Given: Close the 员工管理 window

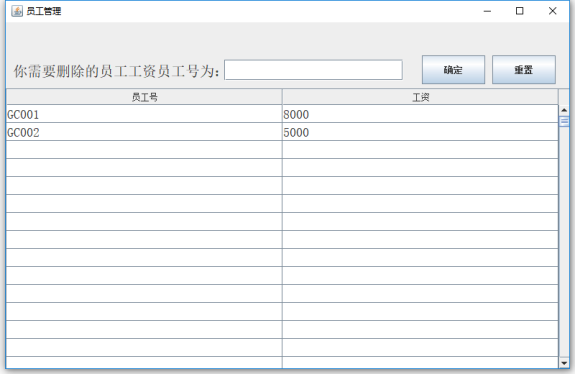Looking at the screenshot, I should 552,11.
